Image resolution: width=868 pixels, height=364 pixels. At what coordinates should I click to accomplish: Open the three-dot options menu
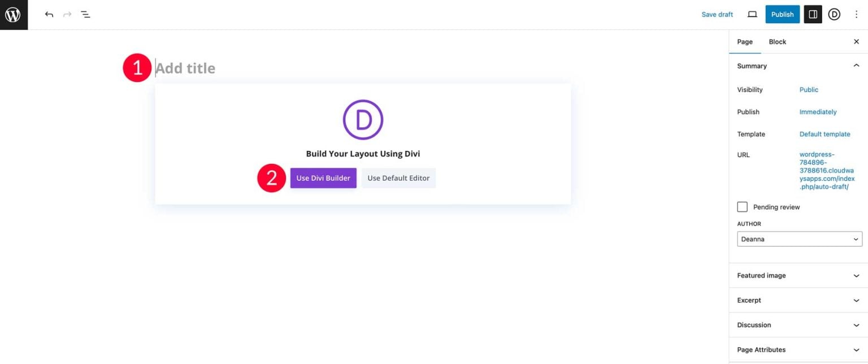tap(856, 14)
